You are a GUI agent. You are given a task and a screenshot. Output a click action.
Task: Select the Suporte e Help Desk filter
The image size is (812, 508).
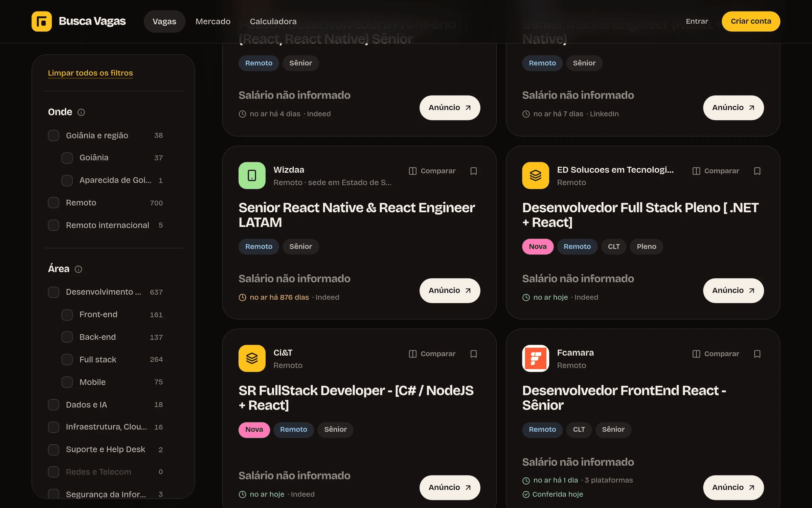53,450
